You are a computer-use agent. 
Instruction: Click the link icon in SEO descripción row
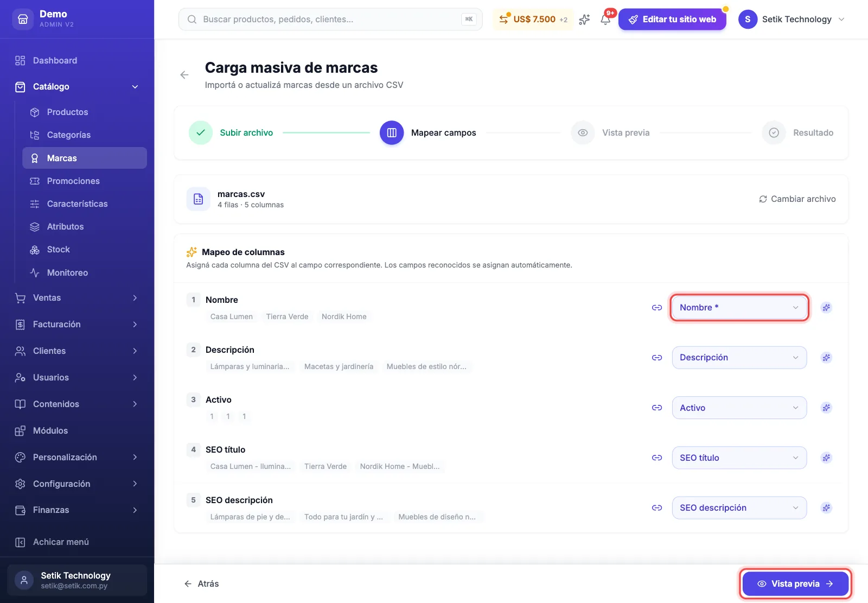coord(657,508)
